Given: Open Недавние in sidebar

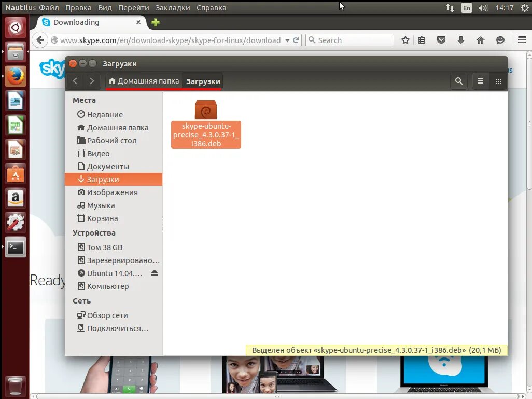Looking at the screenshot, I should pyautogui.click(x=114, y=115).
